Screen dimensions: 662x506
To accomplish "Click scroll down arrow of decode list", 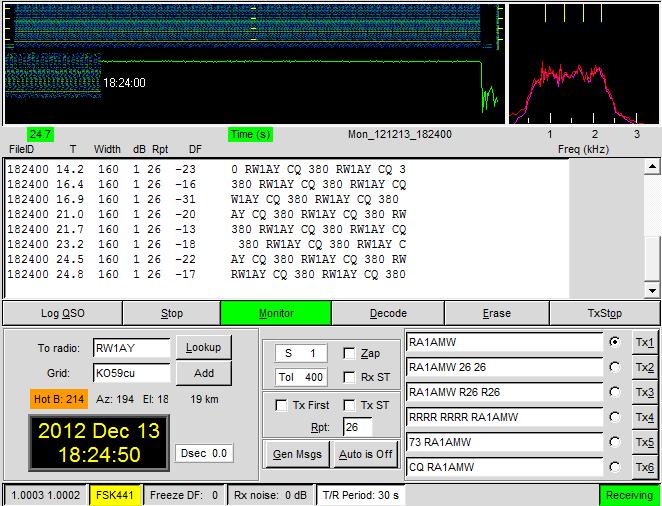I will (652, 290).
